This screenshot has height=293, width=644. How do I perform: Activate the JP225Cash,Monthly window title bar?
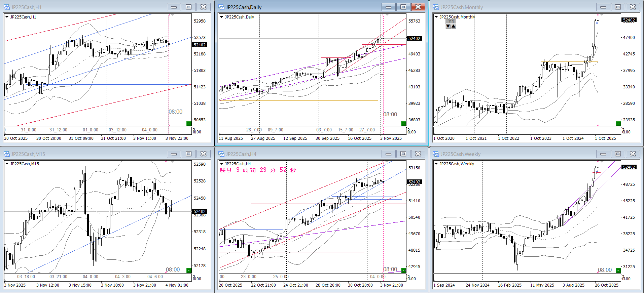(515, 7)
